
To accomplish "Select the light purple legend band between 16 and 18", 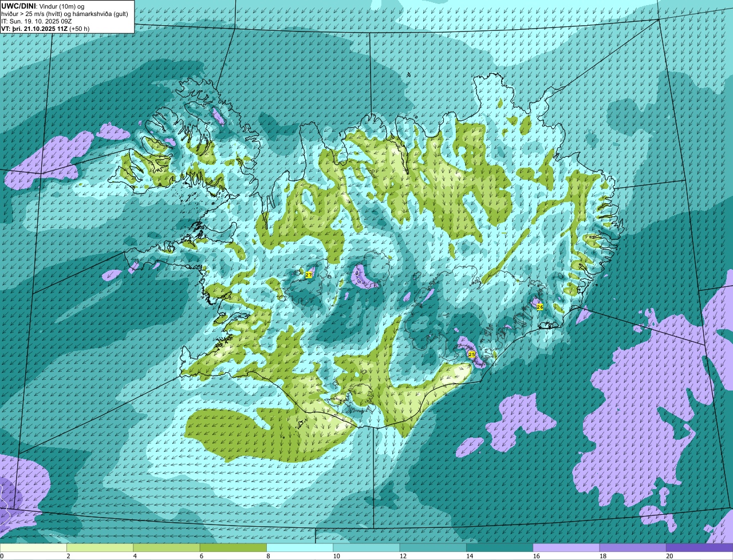I will [x=566, y=547].
